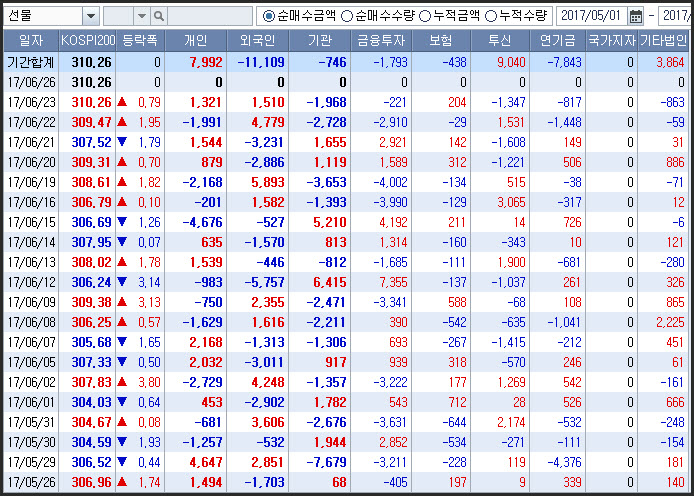Click the -7,843 연기금 total cell

pyautogui.click(x=564, y=62)
